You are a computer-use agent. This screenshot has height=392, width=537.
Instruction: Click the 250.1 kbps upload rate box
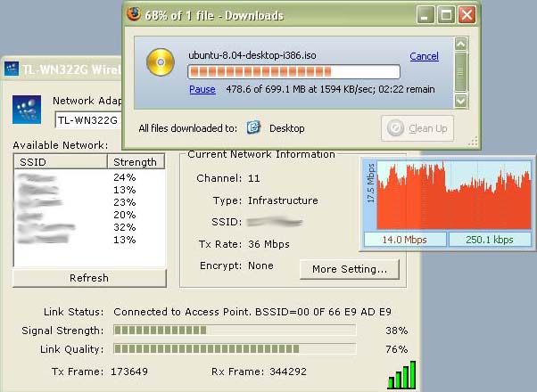pyautogui.click(x=490, y=240)
